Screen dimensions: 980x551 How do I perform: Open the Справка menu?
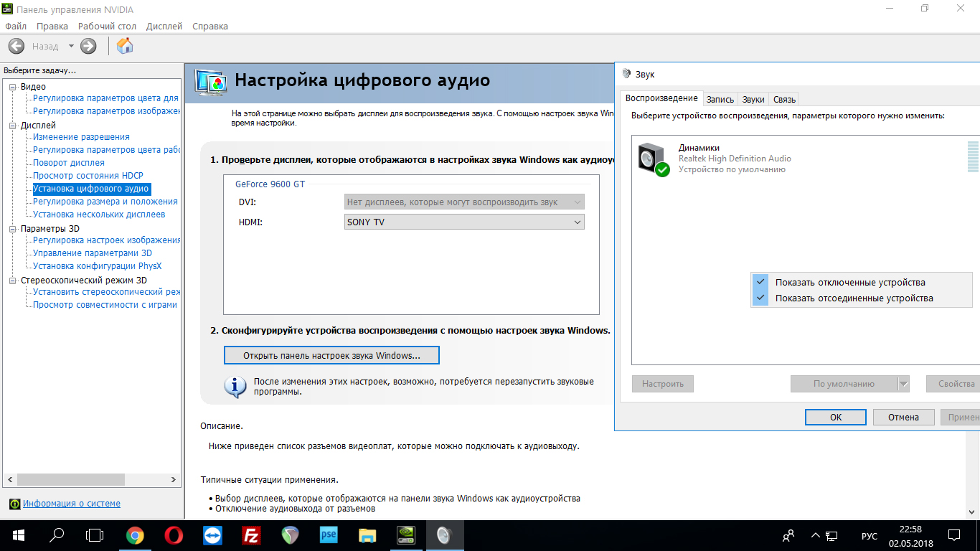point(210,26)
